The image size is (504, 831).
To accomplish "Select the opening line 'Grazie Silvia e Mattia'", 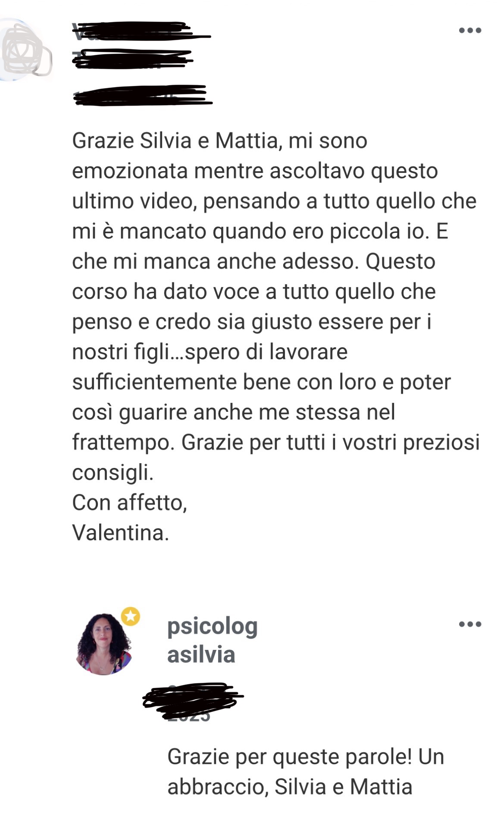I will pyautogui.click(x=175, y=141).
